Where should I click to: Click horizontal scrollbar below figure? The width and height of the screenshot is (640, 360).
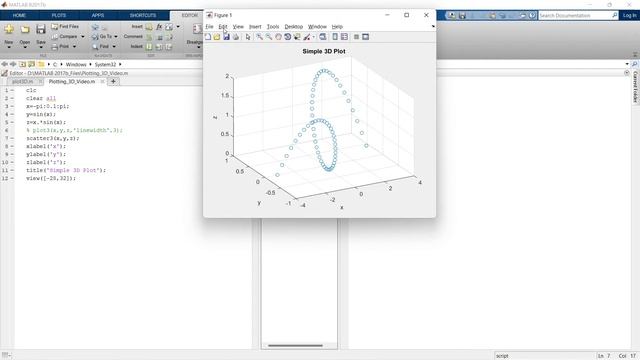295,346
